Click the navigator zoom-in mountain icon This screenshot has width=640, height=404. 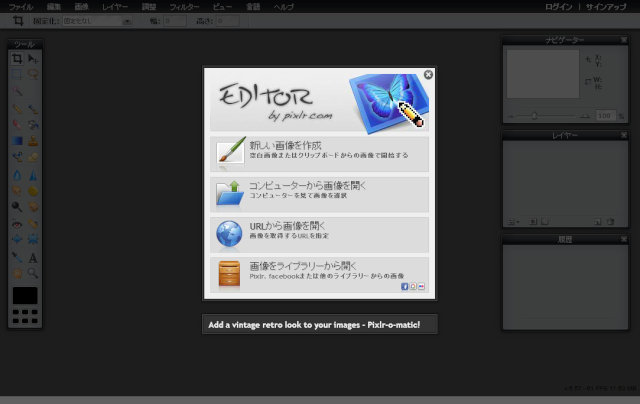coord(585,116)
